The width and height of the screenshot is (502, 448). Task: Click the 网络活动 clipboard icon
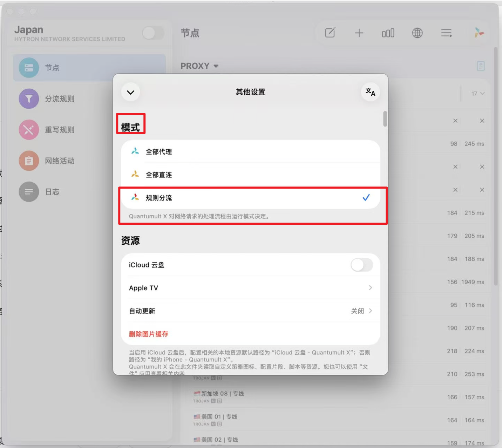tap(29, 161)
